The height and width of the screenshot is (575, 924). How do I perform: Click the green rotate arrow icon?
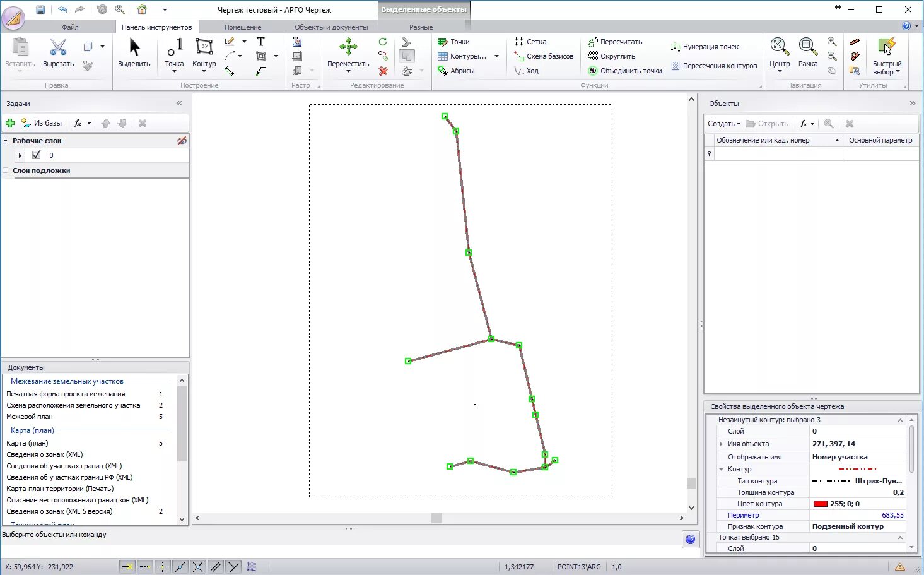383,42
